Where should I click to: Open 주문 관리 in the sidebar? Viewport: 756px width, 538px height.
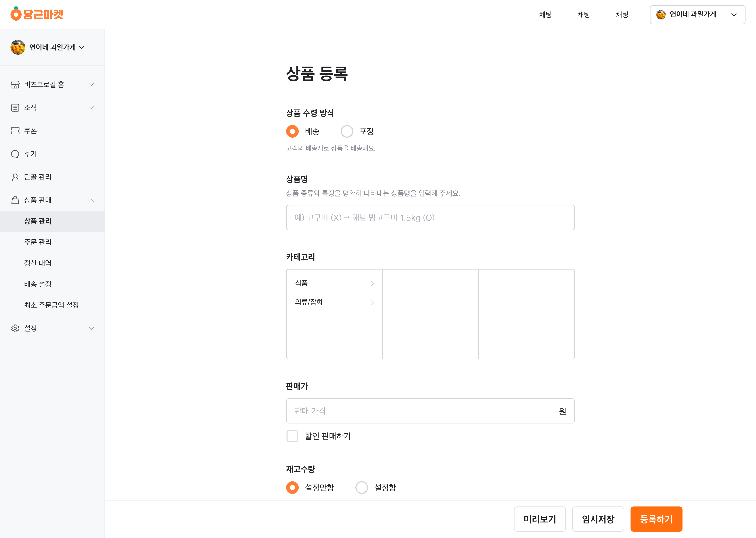click(38, 242)
